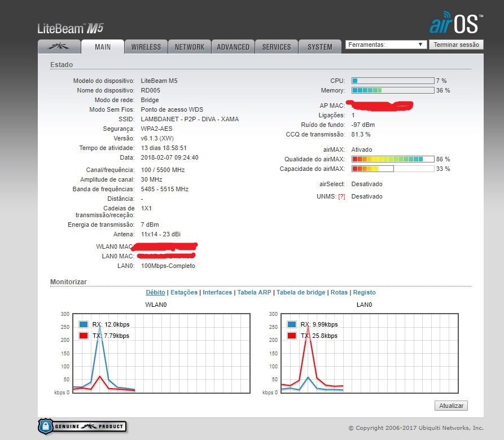
Task: Click the WLAN0 RX blue legend swatch
Action: tap(84, 324)
